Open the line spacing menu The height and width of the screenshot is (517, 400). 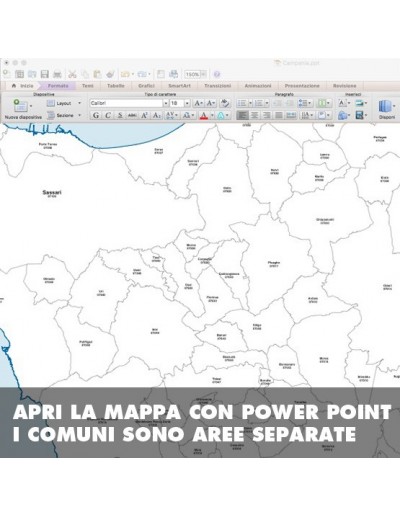pos(305,103)
